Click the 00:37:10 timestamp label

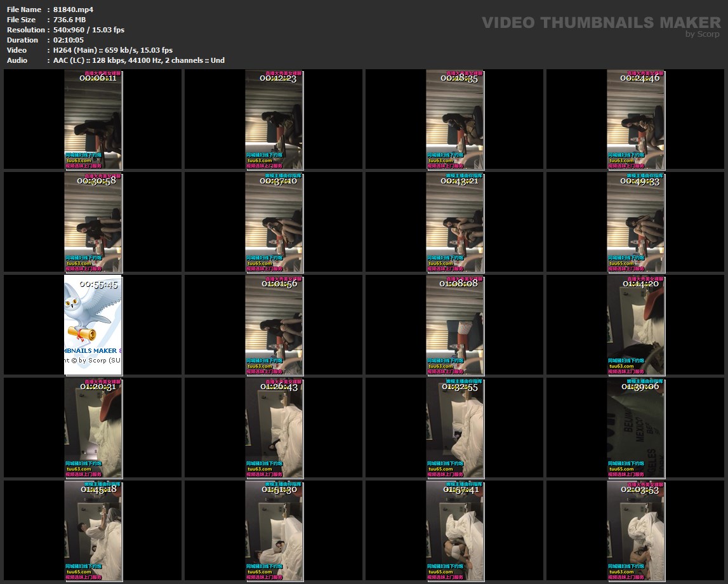(x=278, y=181)
